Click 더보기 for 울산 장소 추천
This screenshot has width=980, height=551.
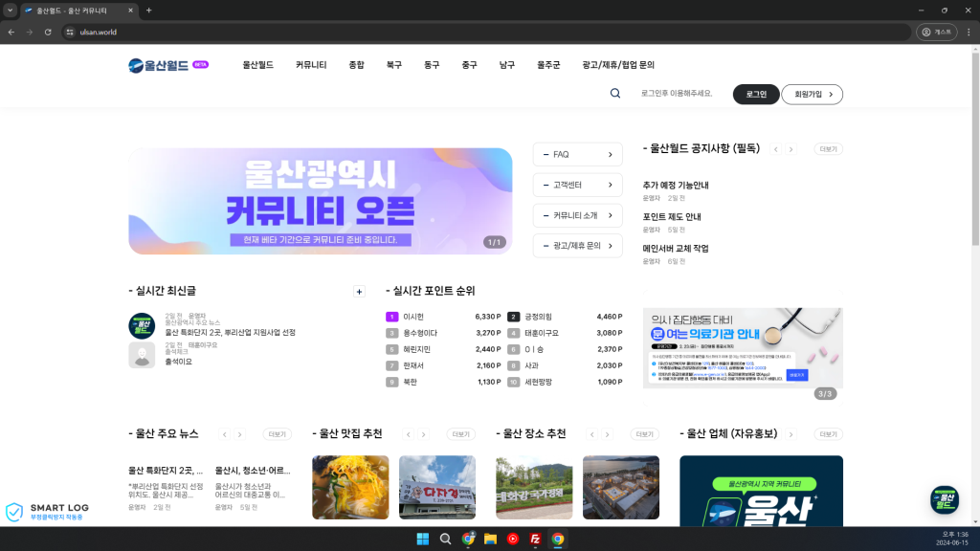pyautogui.click(x=644, y=434)
